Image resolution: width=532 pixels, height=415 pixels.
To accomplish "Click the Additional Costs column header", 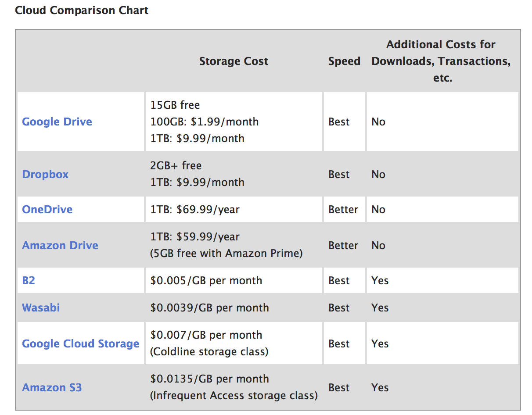I will click(441, 61).
